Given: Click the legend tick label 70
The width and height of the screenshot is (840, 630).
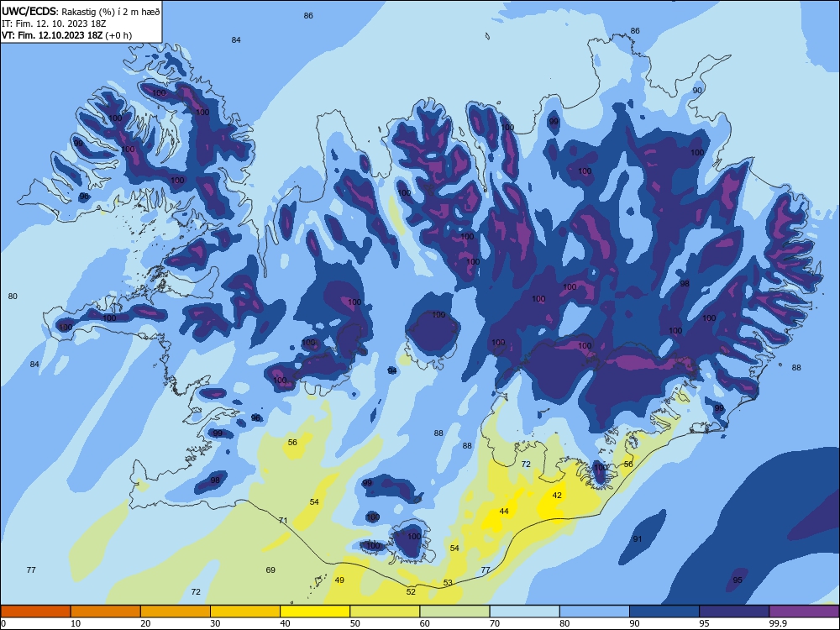Looking at the screenshot, I should (x=495, y=623).
